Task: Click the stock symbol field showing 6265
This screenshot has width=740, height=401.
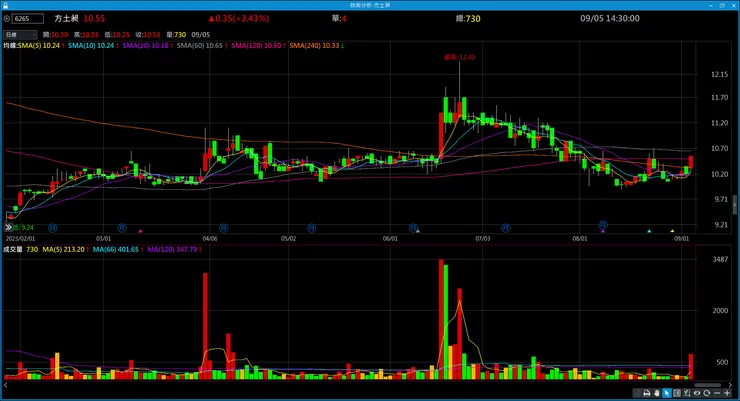Action: click(x=27, y=19)
